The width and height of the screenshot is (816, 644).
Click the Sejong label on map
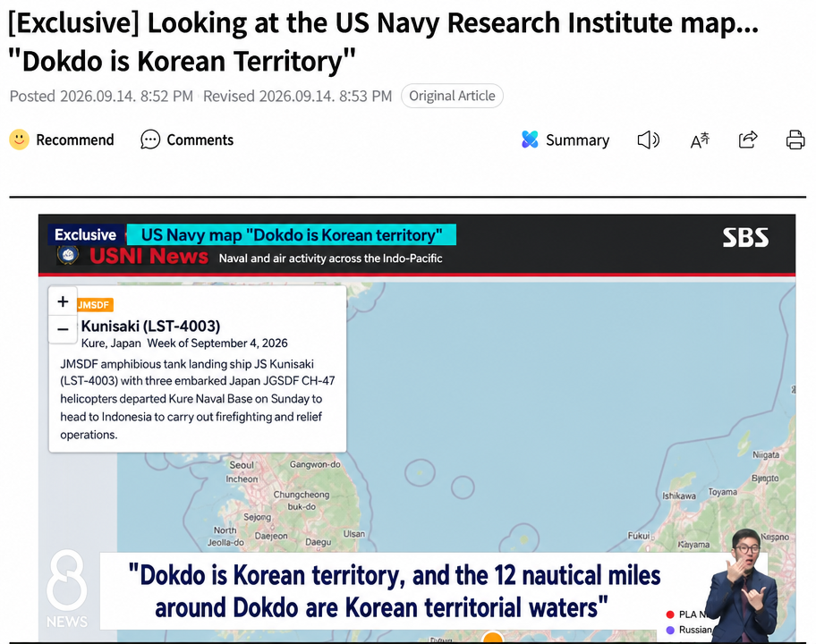tap(258, 517)
